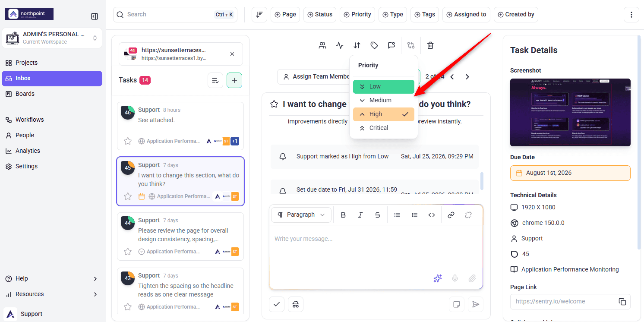Click into the Search field

coord(175,14)
